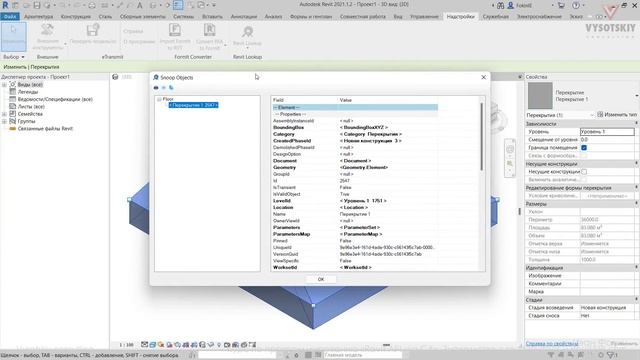This screenshot has width=640, height=360.
Task: Select the Modify arrow tool in ribbon
Action: point(13,37)
